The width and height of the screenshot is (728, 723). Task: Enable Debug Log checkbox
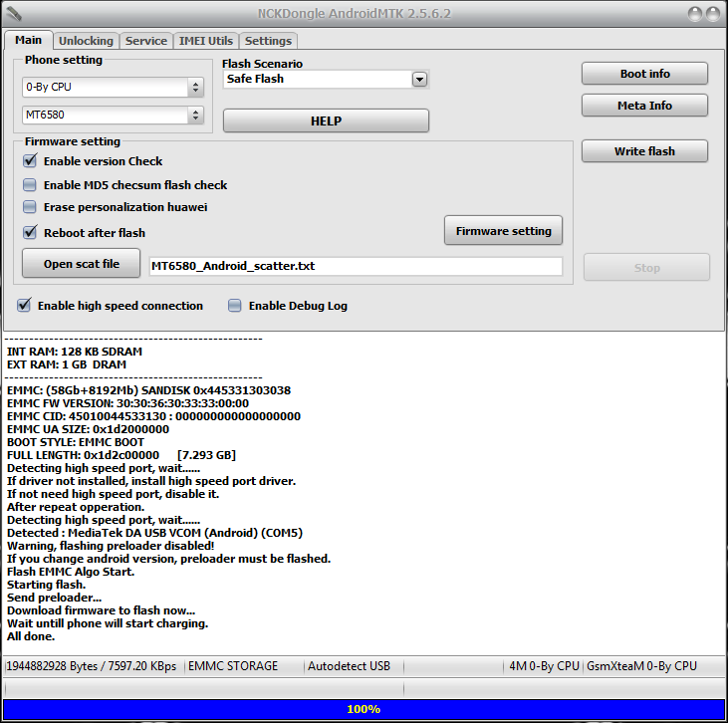pyautogui.click(x=234, y=306)
